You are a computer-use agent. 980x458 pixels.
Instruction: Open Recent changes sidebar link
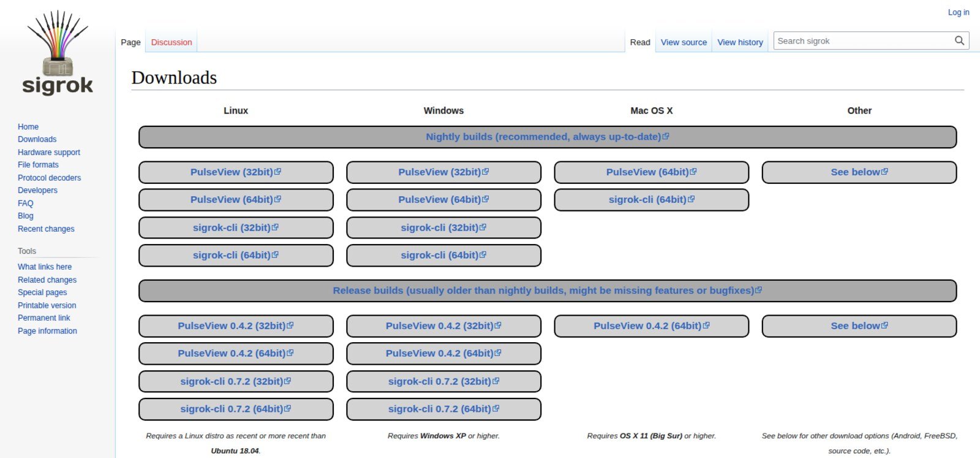(46, 229)
